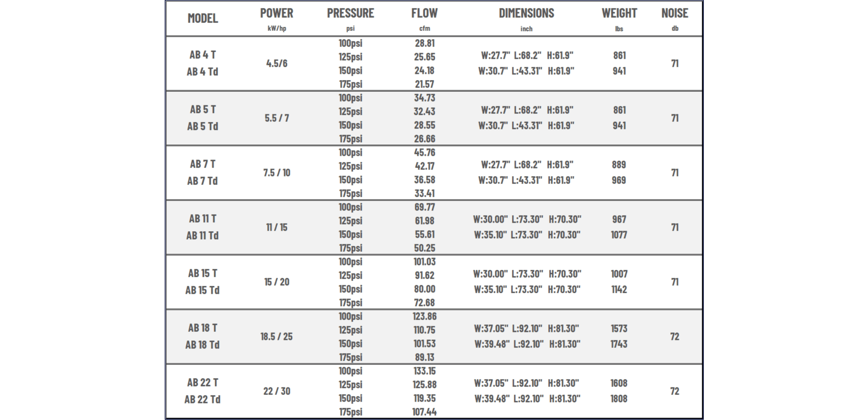The image size is (868, 420).
Task: Click the AB 7 T model name
Action: pyautogui.click(x=202, y=164)
